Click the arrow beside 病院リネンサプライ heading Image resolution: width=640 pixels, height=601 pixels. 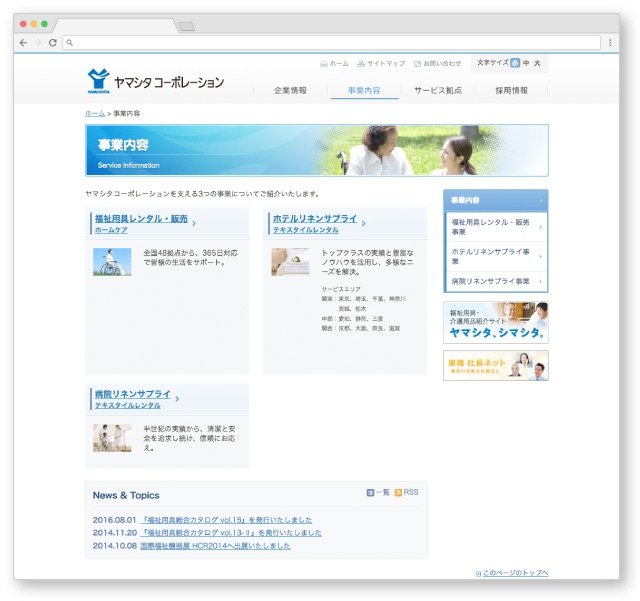pyautogui.click(x=177, y=399)
